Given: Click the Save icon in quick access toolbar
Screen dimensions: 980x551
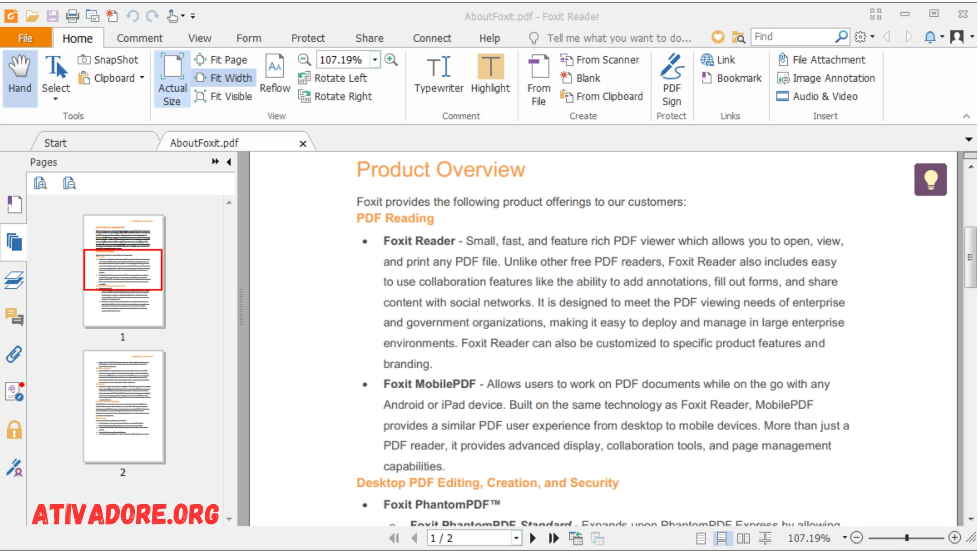Looking at the screenshot, I should coord(52,16).
